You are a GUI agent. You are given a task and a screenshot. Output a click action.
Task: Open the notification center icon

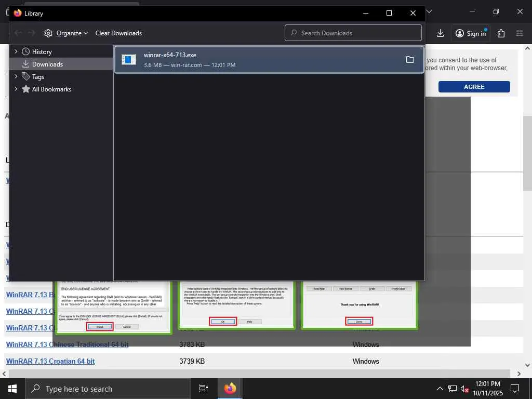pos(515,389)
